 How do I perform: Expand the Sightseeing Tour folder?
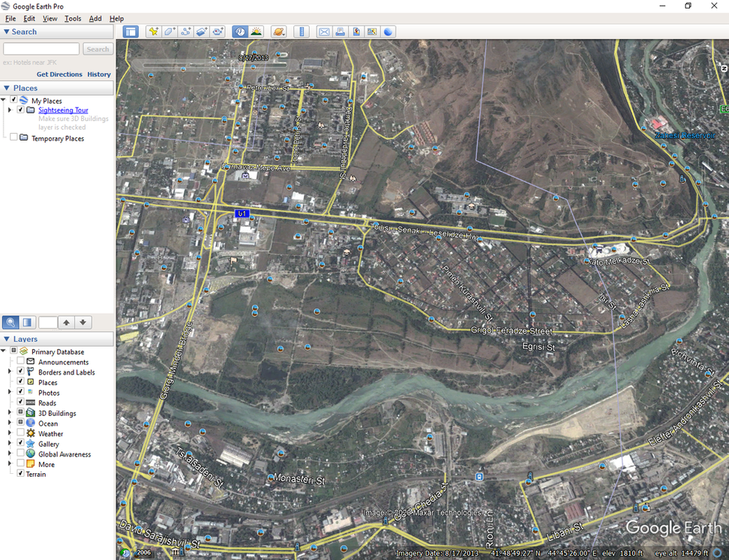pyautogui.click(x=10, y=110)
